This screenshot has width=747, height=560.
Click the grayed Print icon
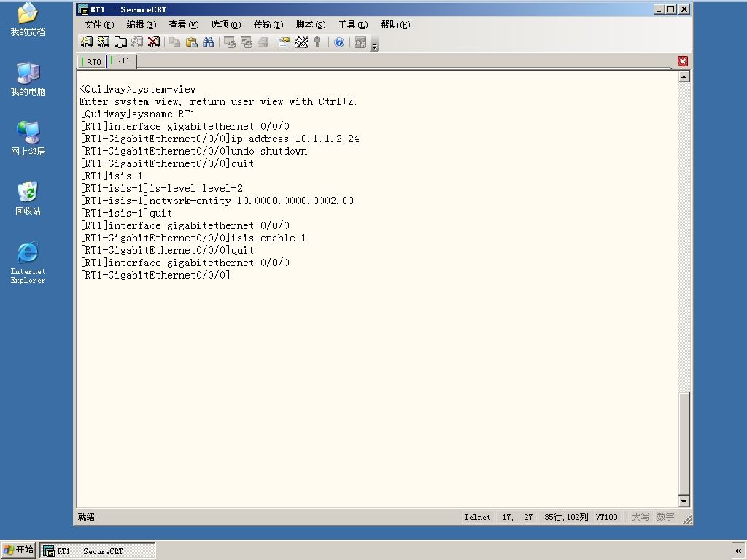click(x=263, y=42)
